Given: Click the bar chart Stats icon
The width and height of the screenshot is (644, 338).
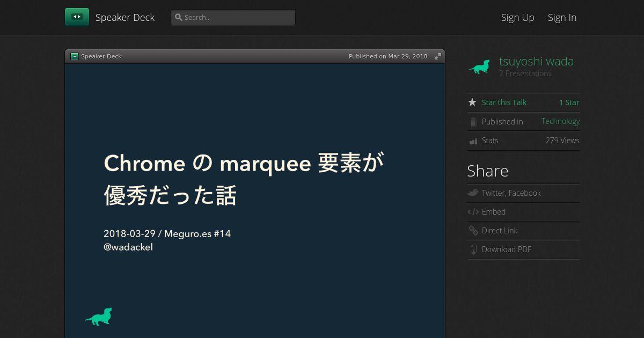Looking at the screenshot, I should coord(473,141).
